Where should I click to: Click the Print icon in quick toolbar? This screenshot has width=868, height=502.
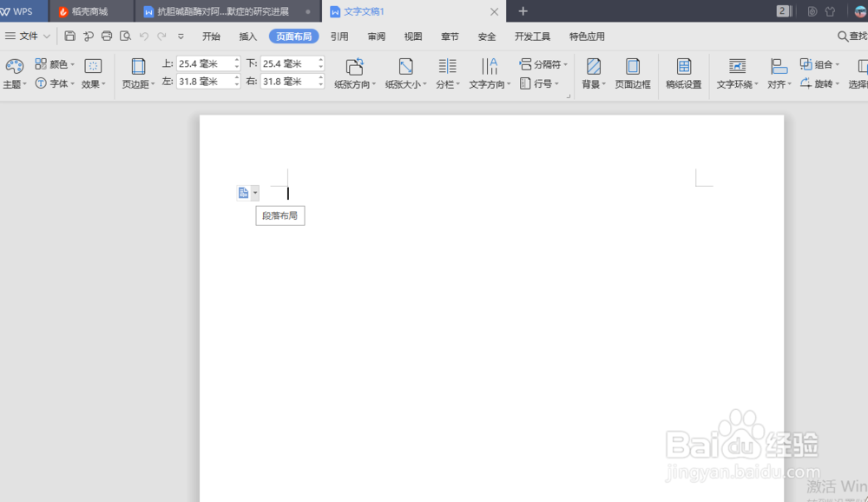[107, 36]
